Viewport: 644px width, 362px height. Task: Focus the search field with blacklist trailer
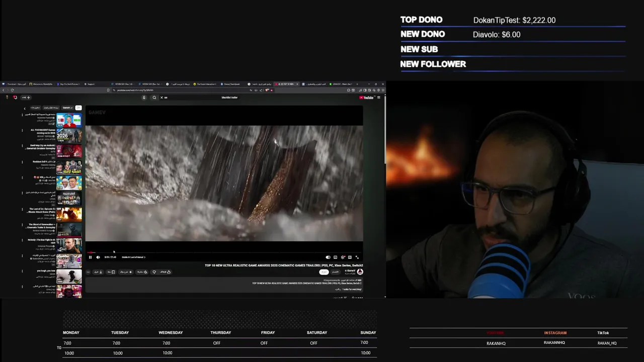(201, 98)
